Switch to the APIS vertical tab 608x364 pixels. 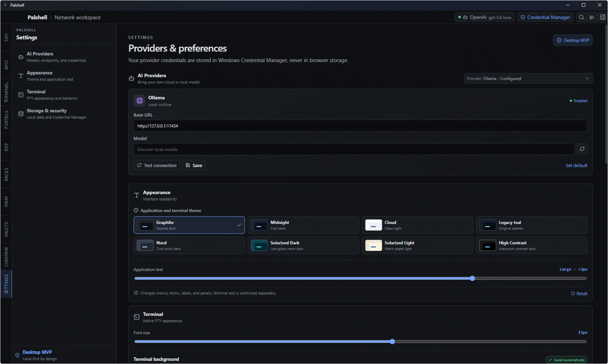tap(6, 65)
